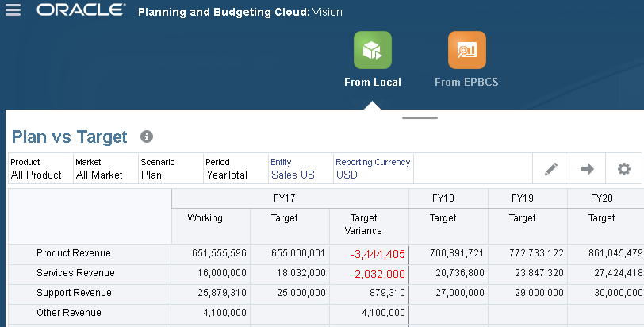Select the From Local tab label
The width and height of the screenshot is (644, 327).
point(373,82)
